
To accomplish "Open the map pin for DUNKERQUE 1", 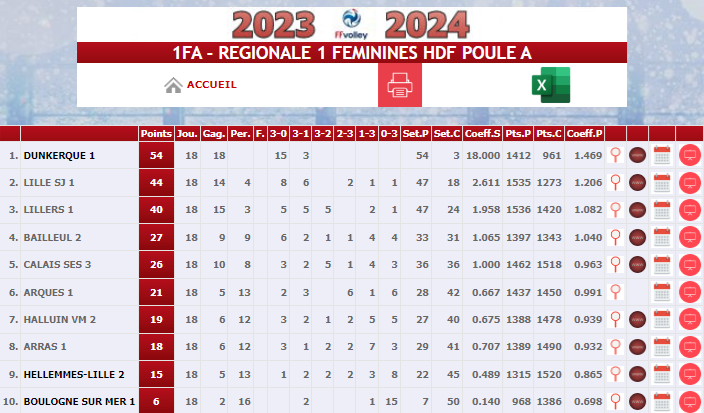I will click(616, 155).
